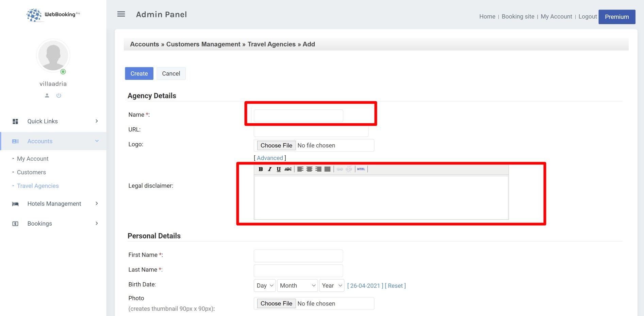Center align text in disclaimer editor

click(x=309, y=169)
